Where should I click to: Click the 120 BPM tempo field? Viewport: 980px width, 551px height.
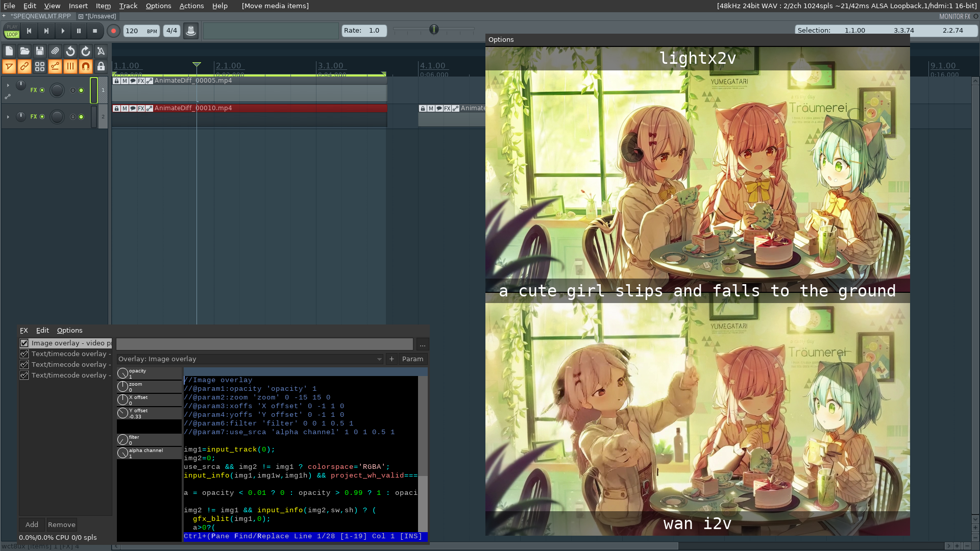pyautogui.click(x=141, y=31)
